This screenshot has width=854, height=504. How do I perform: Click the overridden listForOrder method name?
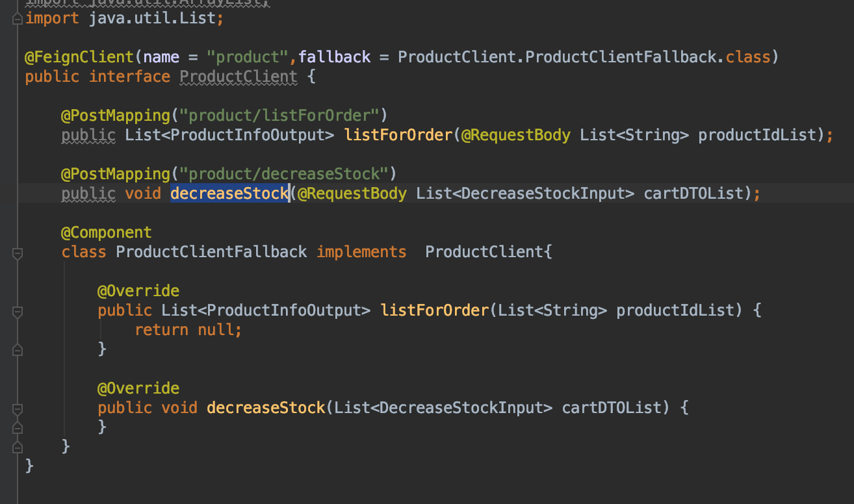pyautogui.click(x=434, y=310)
